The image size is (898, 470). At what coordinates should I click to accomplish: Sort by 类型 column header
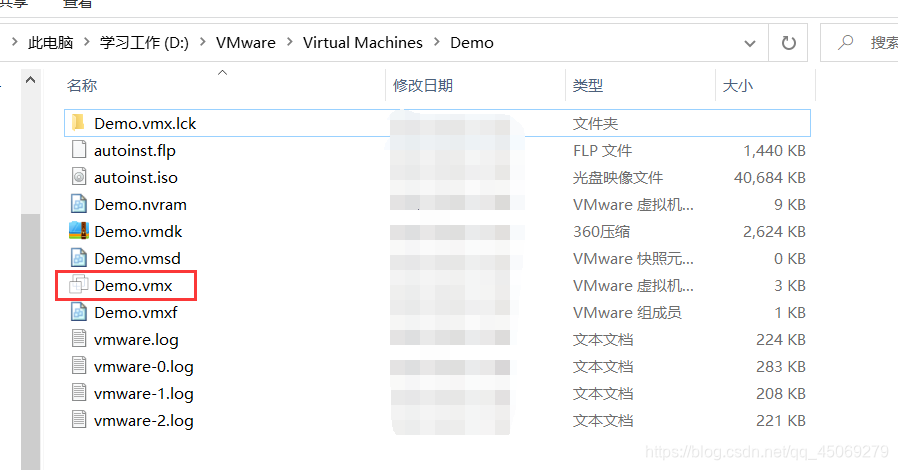click(588, 85)
